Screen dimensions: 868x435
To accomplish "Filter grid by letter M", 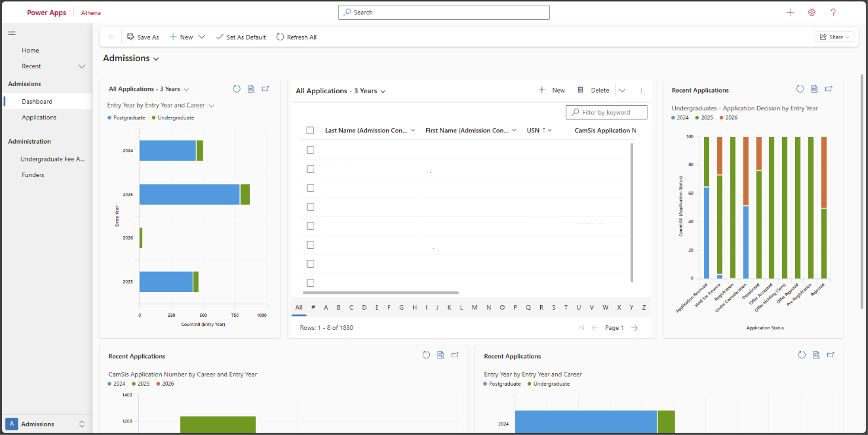I will 474,307.
